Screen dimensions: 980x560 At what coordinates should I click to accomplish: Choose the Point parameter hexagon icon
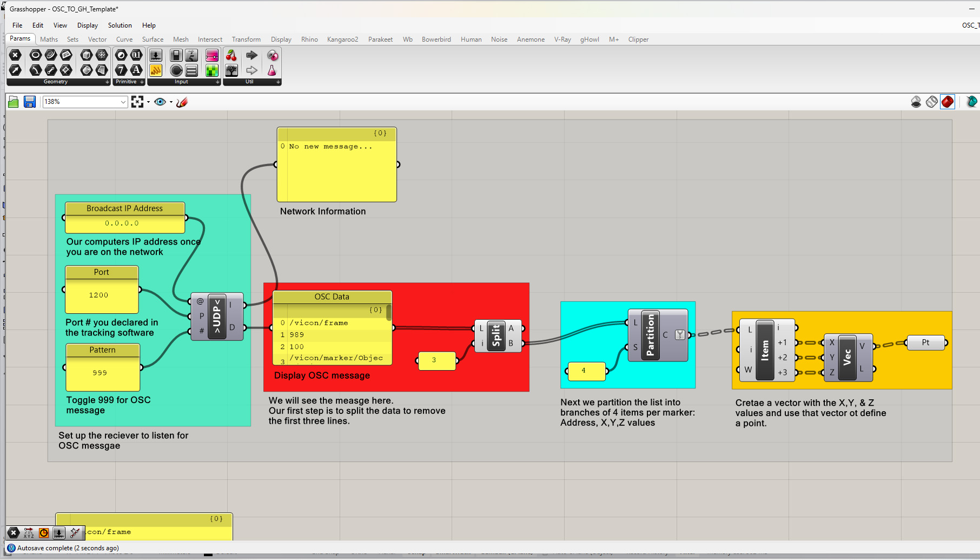[15, 55]
